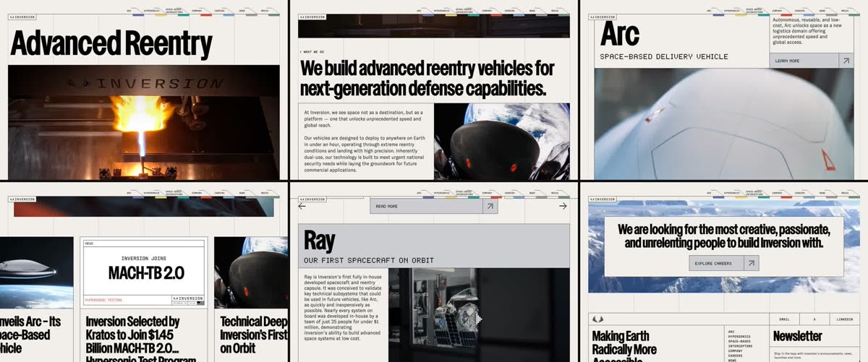
Task: Open 'Inversion Selected by Kratos' news headline
Action: [135, 338]
